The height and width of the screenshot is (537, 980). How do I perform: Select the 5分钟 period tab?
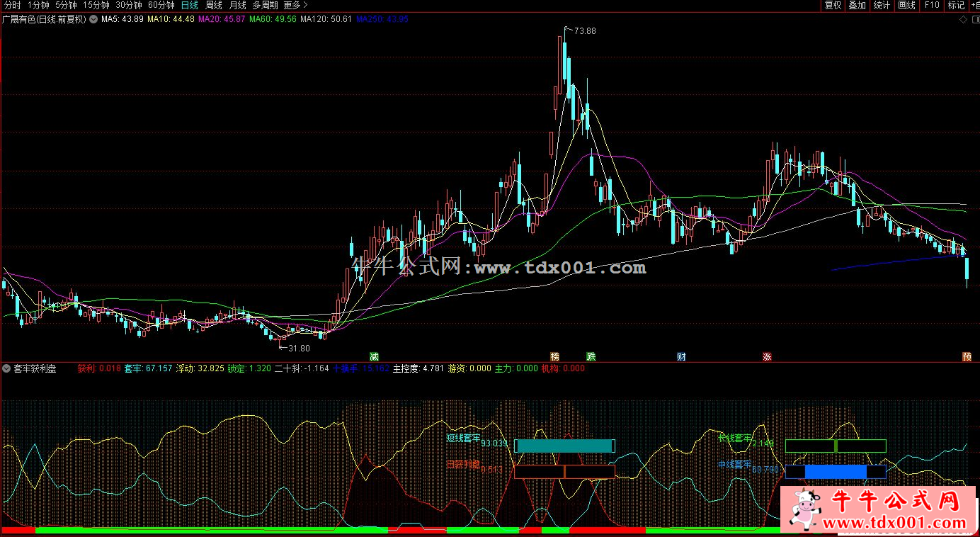point(66,5)
